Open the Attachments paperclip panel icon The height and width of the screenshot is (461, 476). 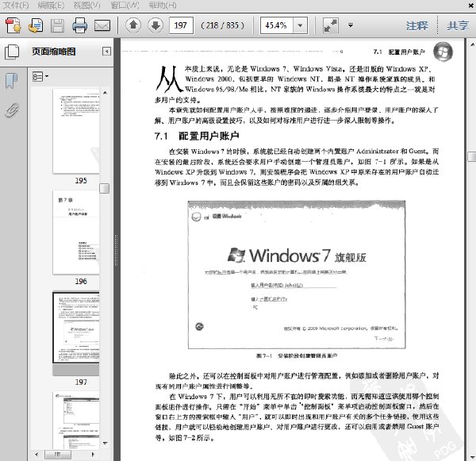(12, 110)
